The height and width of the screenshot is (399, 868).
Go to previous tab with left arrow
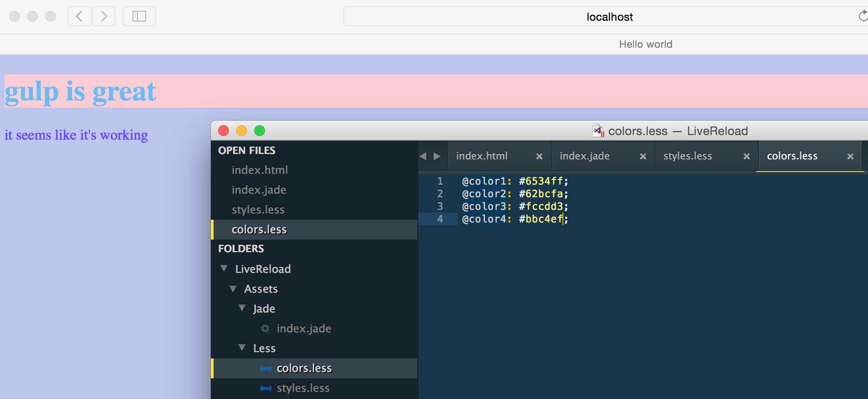click(x=423, y=156)
